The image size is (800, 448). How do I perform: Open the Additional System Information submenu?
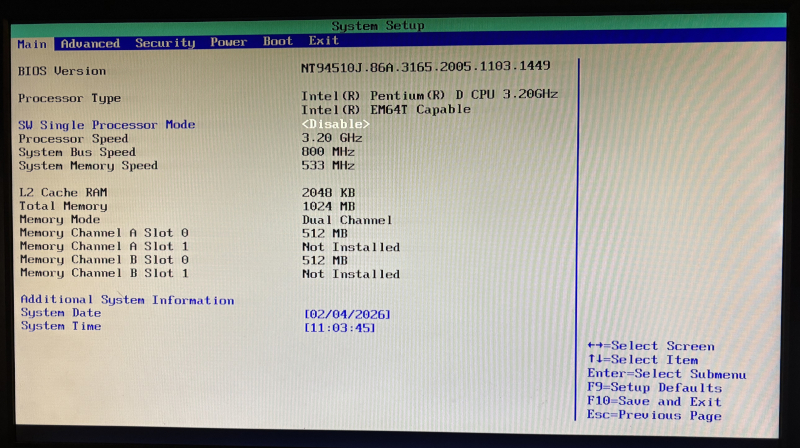[127, 300]
